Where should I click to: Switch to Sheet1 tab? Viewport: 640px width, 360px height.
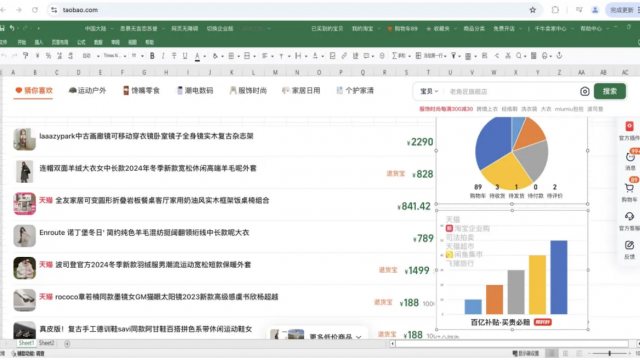[x=27, y=343]
